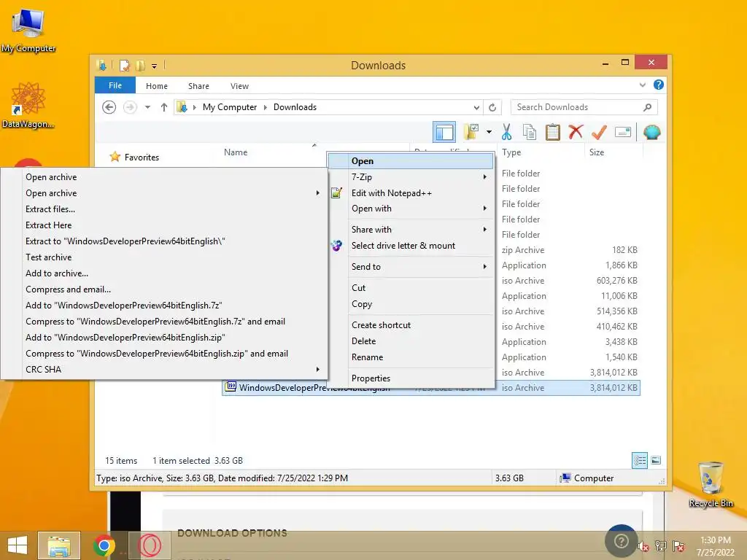This screenshot has width=747, height=560.
Task: Click the Action Center flag tray icon
Action: [x=678, y=546]
